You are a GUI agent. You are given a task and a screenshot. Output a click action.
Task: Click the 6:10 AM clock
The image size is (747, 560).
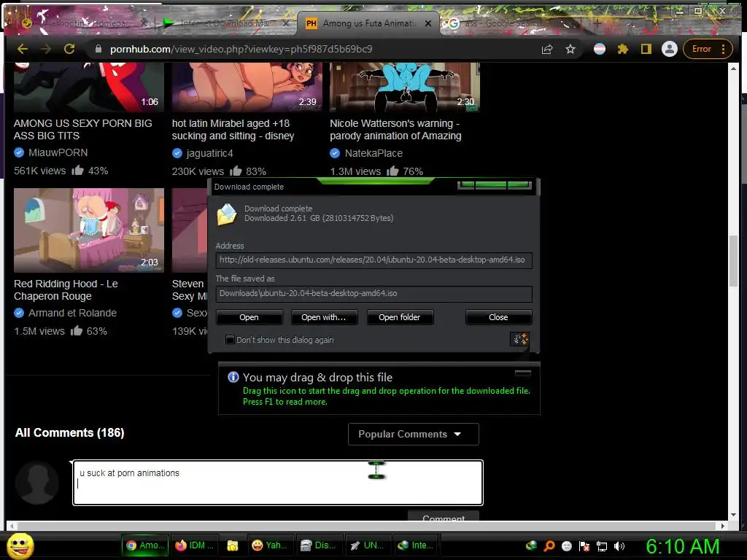(x=682, y=546)
